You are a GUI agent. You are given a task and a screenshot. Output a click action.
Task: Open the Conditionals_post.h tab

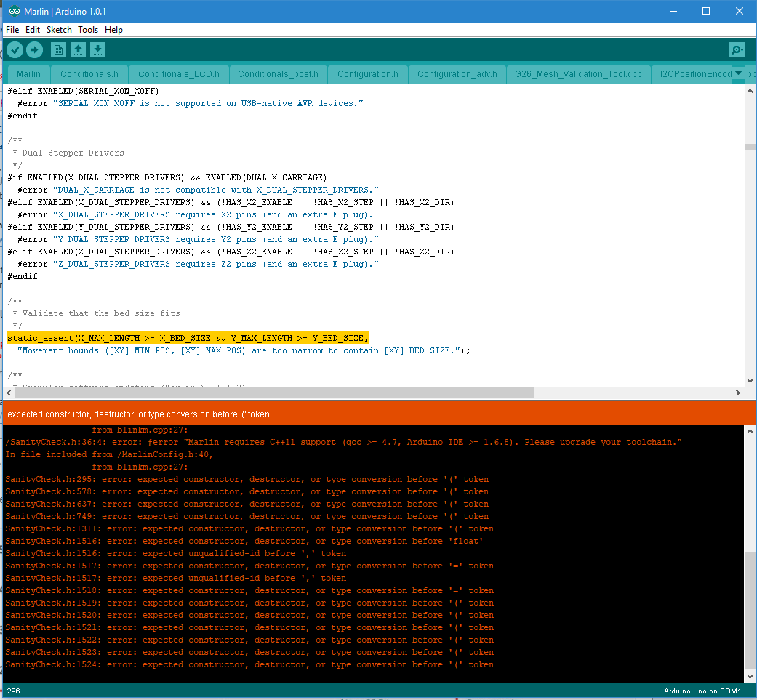point(278,74)
